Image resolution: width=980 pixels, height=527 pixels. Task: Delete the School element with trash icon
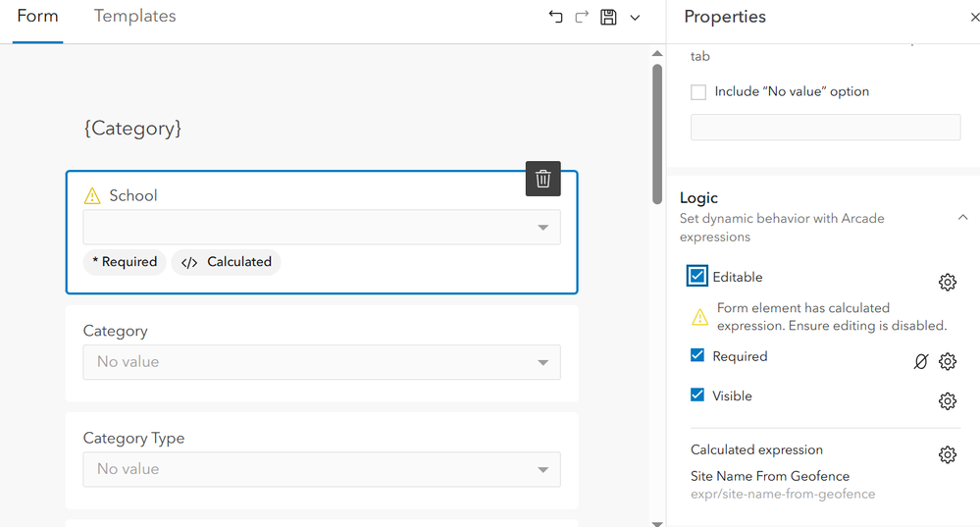click(542, 179)
